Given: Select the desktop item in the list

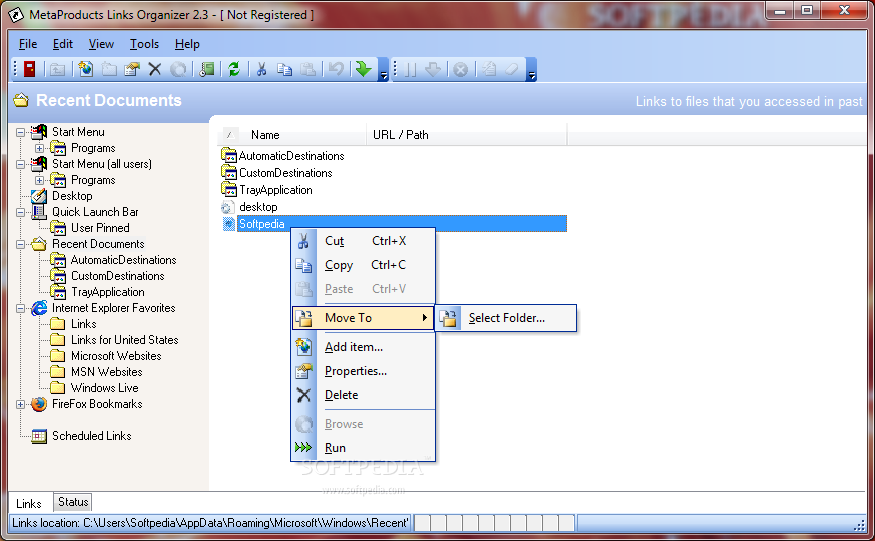Looking at the screenshot, I should (258, 207).
